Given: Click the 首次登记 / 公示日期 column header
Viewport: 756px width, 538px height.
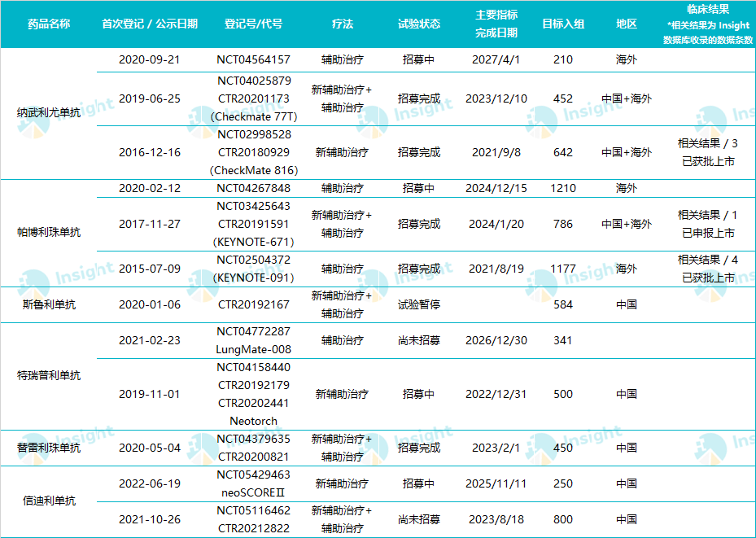Looking at the screenshot, I should pos(150,24).
